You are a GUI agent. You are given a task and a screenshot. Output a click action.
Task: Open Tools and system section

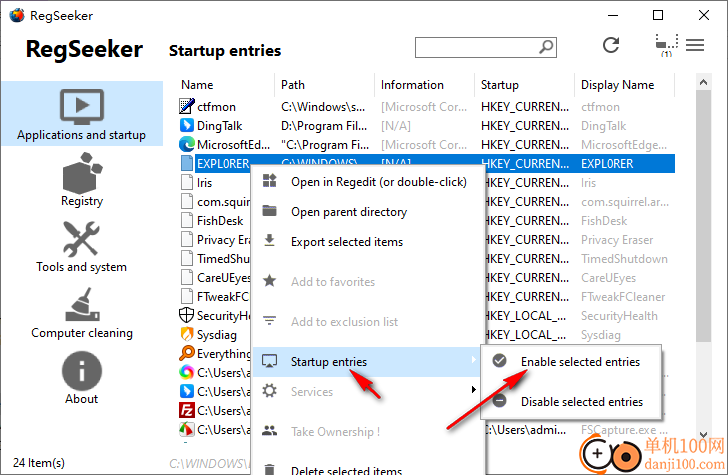click(x=82, y=247)
